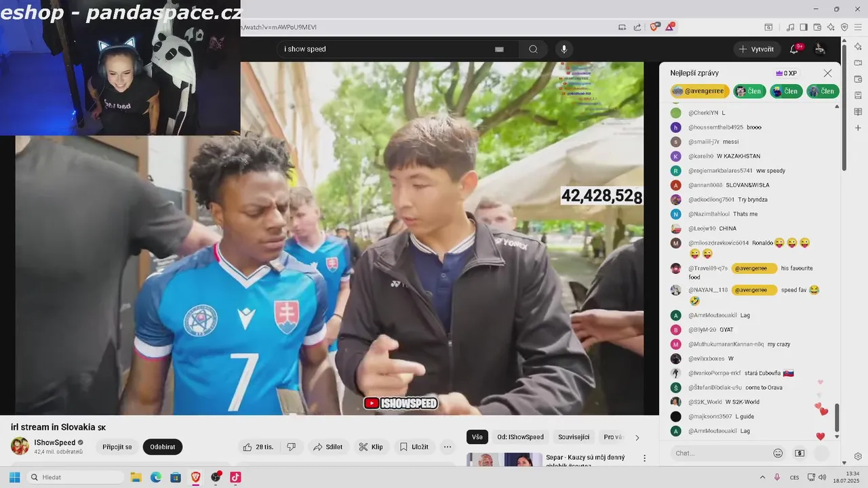Click the page vertical scrollbar thumb
The height and width of the screenshot is (488, 868).
pos(844,108)
